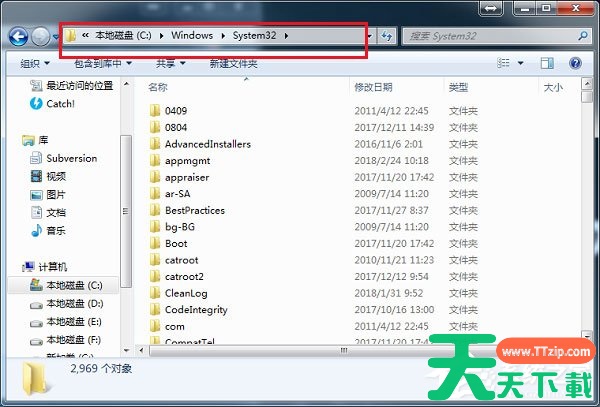The width and height of the screenshot is (600, 407).
Task: Open the 文档 library
Action: pos(48,212)
